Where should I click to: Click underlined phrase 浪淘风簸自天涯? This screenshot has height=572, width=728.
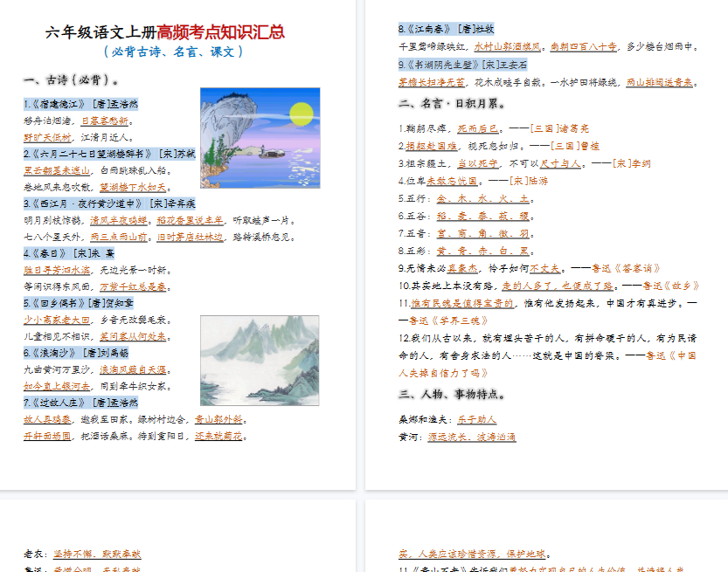tap(132, 369)
